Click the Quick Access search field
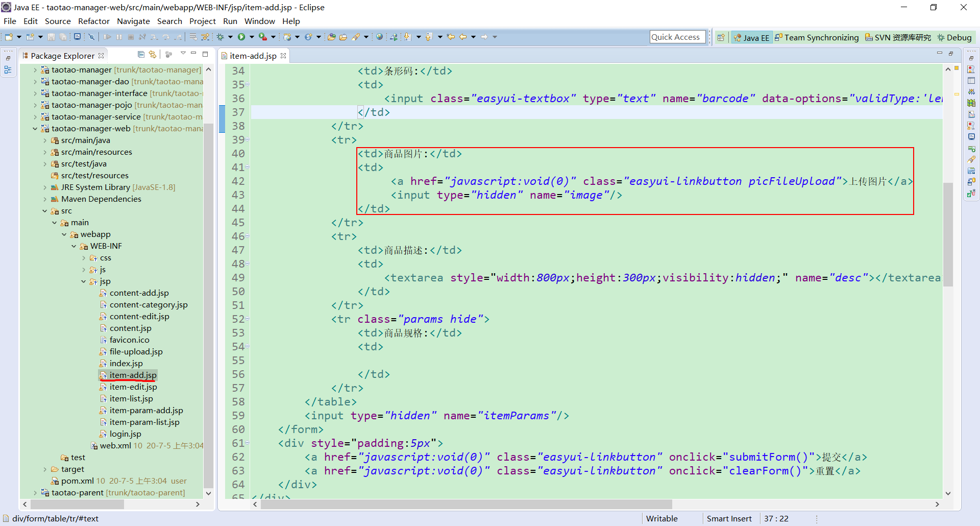 (677, 37)
